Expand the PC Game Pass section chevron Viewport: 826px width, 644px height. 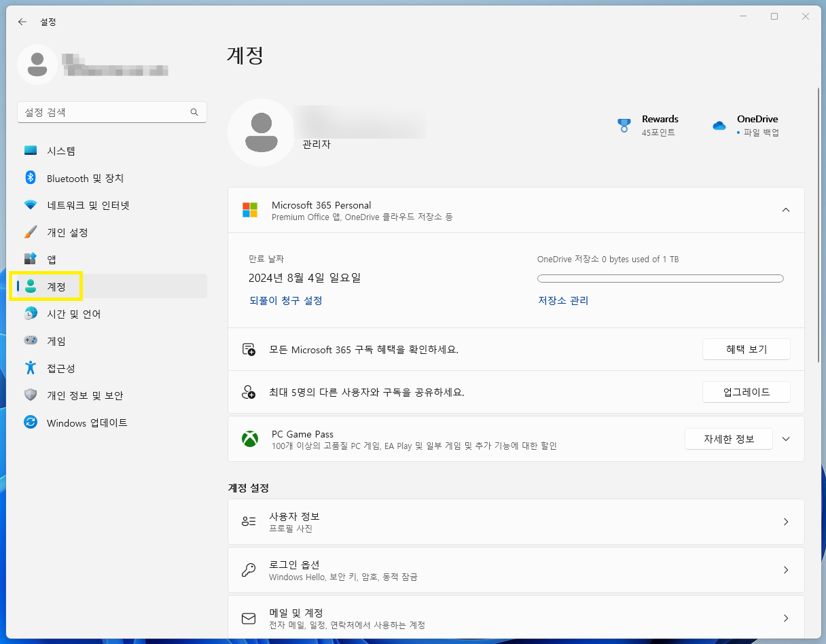click(786, 439)
